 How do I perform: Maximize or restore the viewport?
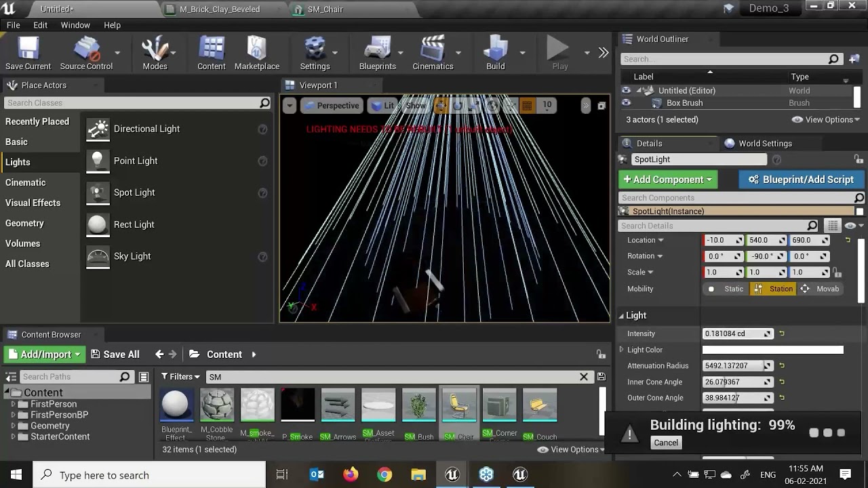tap(601, 106)
